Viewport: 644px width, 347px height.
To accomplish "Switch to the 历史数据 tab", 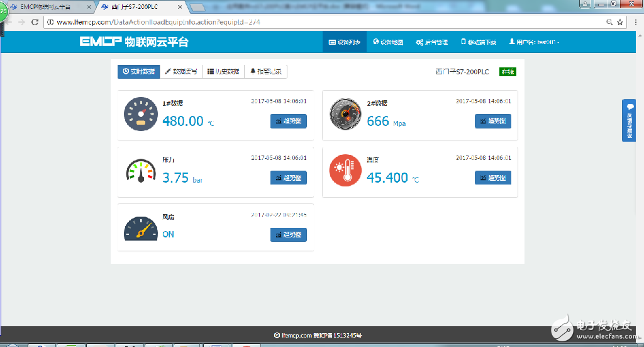I will tap(223, 72).
